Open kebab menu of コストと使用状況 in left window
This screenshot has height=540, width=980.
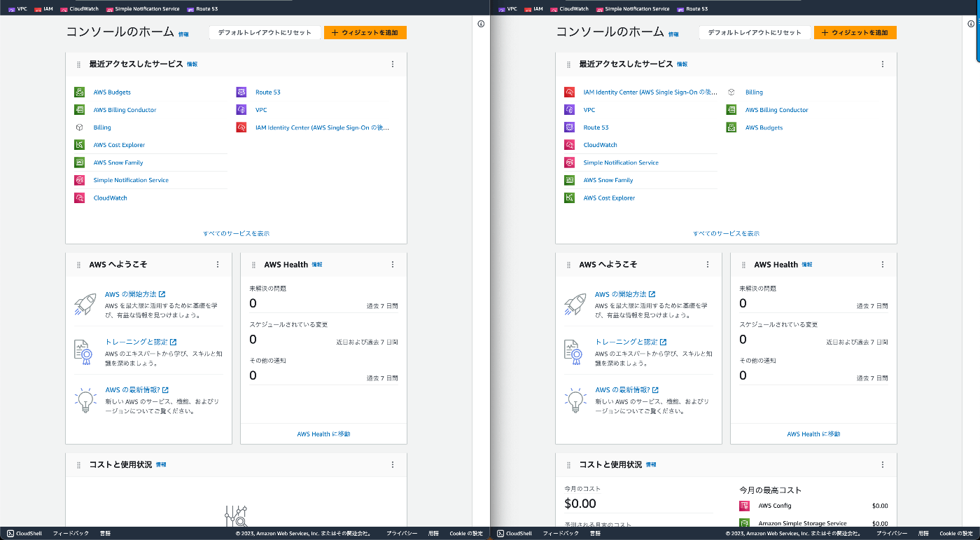pyautogui.click(x=393, y=465)
